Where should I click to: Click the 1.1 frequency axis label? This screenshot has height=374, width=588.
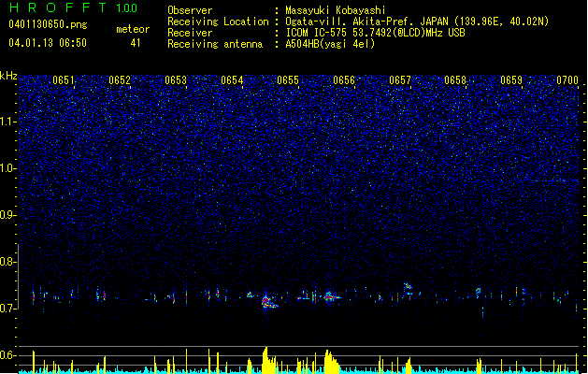click(8, 122)
